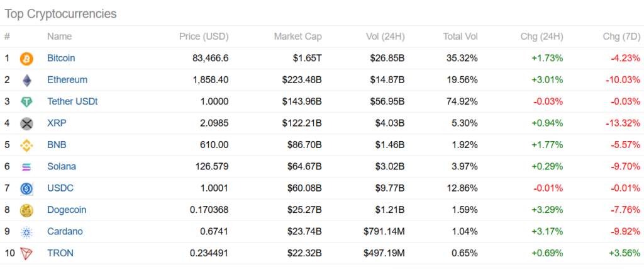The height and width of the screenshot is (269, 644).
Task: Select Bitcoin price 83,466.6
Action: coord(210,58)
